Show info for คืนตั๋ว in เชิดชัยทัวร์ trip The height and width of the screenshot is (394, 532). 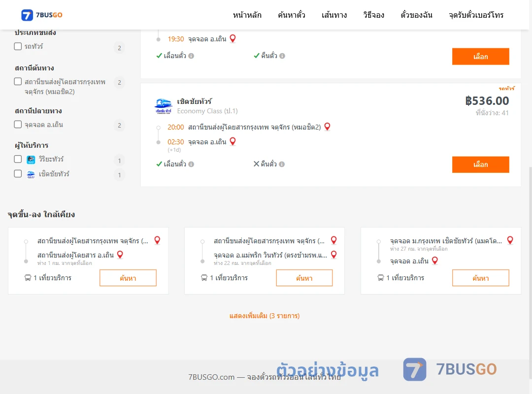[282, 164]
